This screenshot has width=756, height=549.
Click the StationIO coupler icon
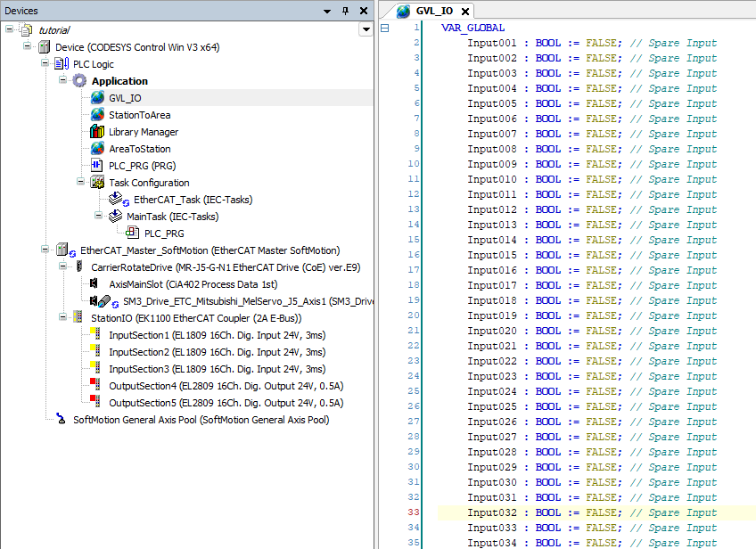tap(78, 317)
